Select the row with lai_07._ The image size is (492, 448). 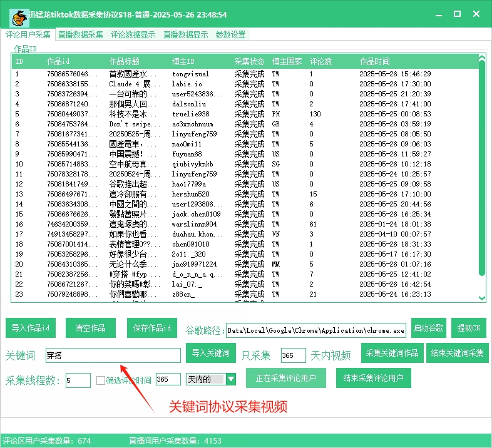click(x=245, y=284)
